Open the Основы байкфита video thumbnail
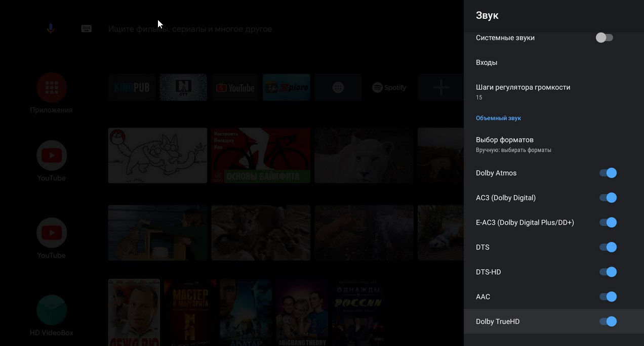 pyautogui.click(x=261, y=155)
